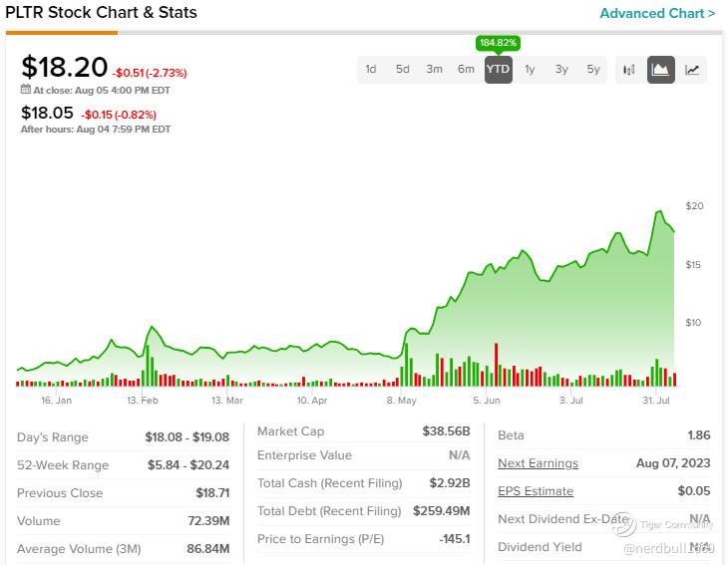
Task: Click the 31. Jul axis label
Action: pyautogui.click(x=656, y=401)
